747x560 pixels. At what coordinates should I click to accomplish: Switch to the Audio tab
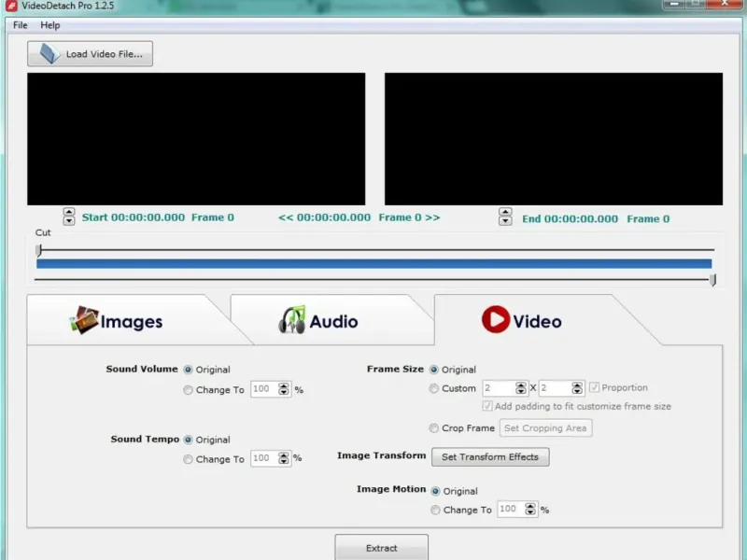tap(324, 320)
